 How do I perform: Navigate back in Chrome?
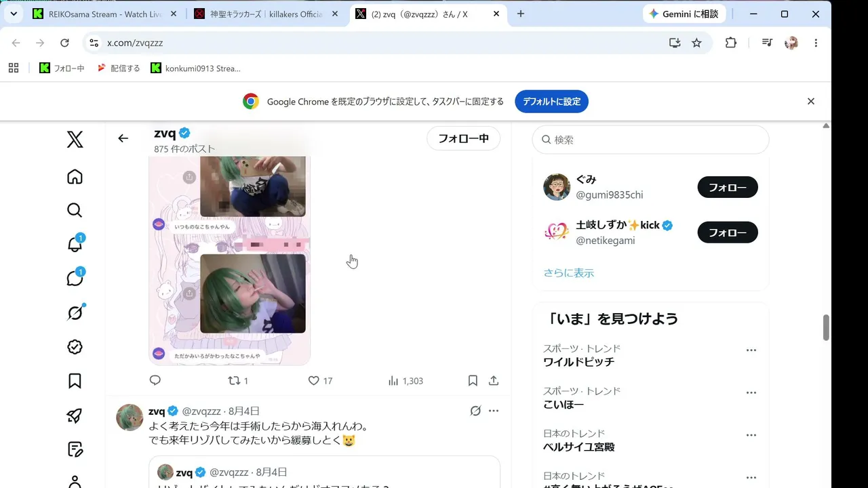(16, 43)
